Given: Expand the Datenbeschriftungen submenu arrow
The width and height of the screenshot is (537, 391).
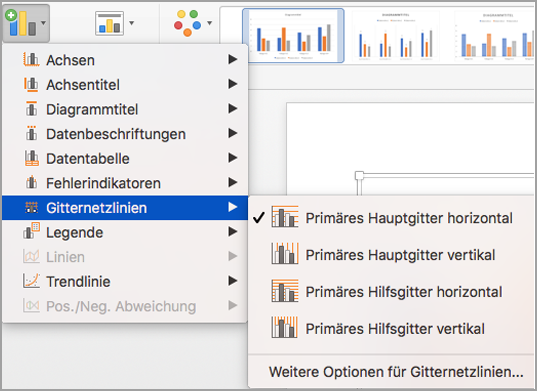Looking at the screenshot, I should pos(233,133).
